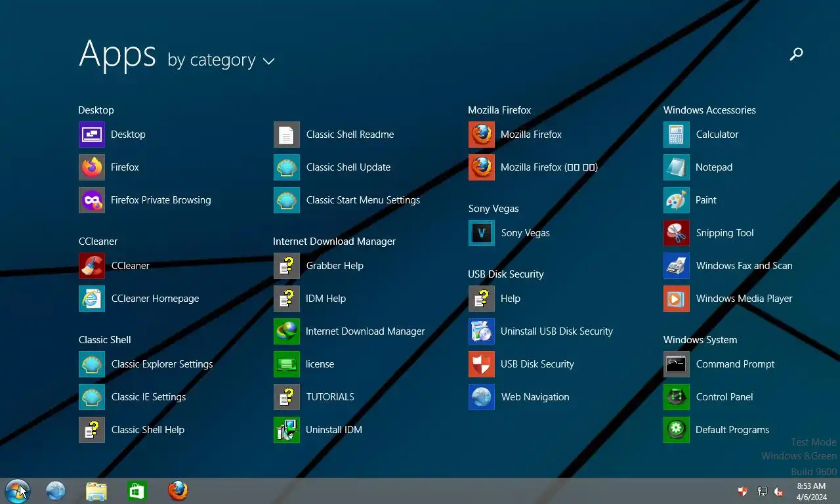The image size is (840, 504).
Task: Open Classic Start Menu Settings icon
Action: coord(287,200)
